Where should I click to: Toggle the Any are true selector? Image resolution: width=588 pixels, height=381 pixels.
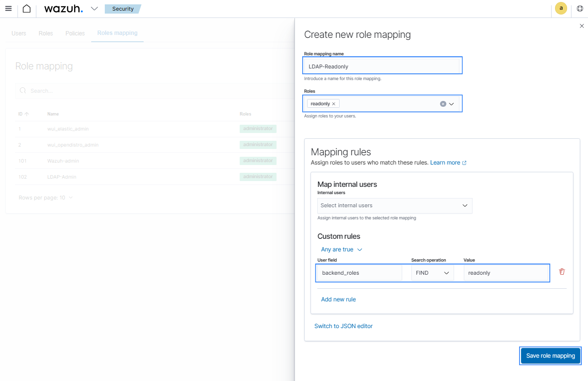point(342,249)
